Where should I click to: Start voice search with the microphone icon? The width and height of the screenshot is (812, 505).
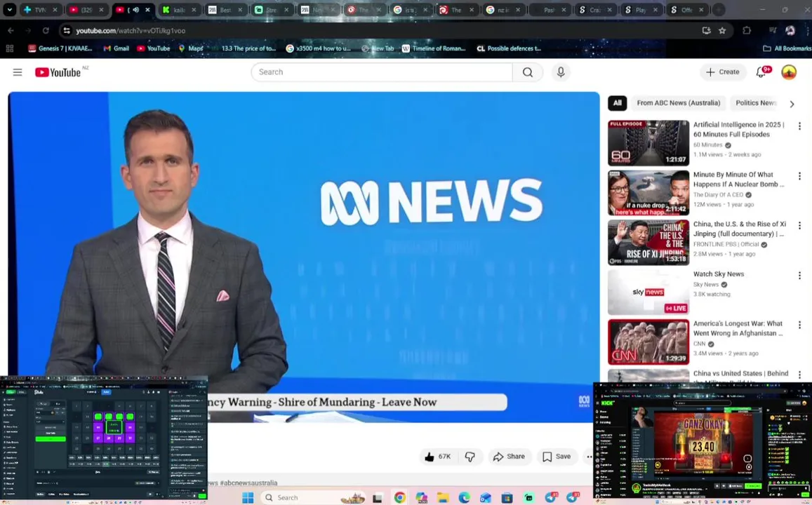coord(560,72)
